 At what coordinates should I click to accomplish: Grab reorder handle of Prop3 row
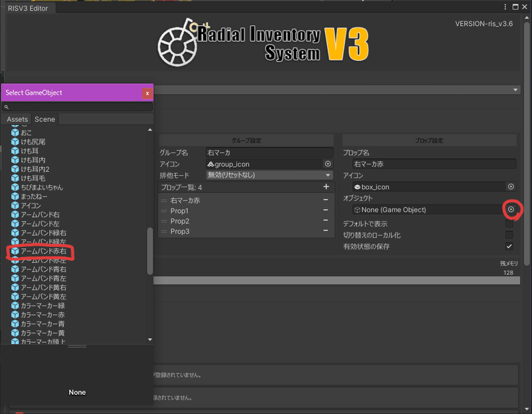tap(164, 231)
